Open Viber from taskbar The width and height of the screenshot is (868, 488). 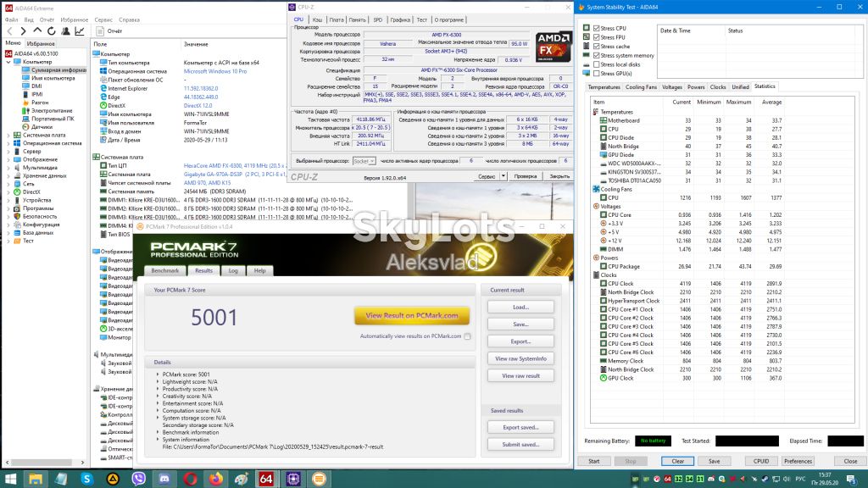coord(138,479)
